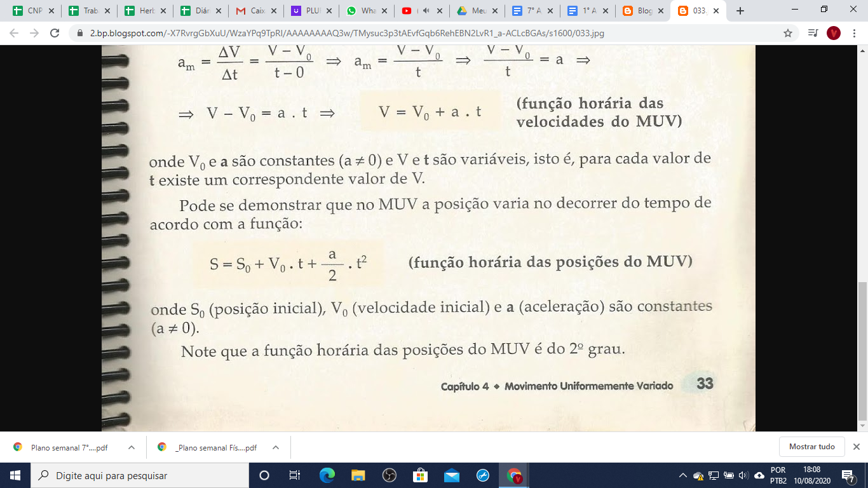Viewport: 868px width, 488px height.
Task: Open the OneDrive cloud tray icon
Action: (x=759, y=475)
